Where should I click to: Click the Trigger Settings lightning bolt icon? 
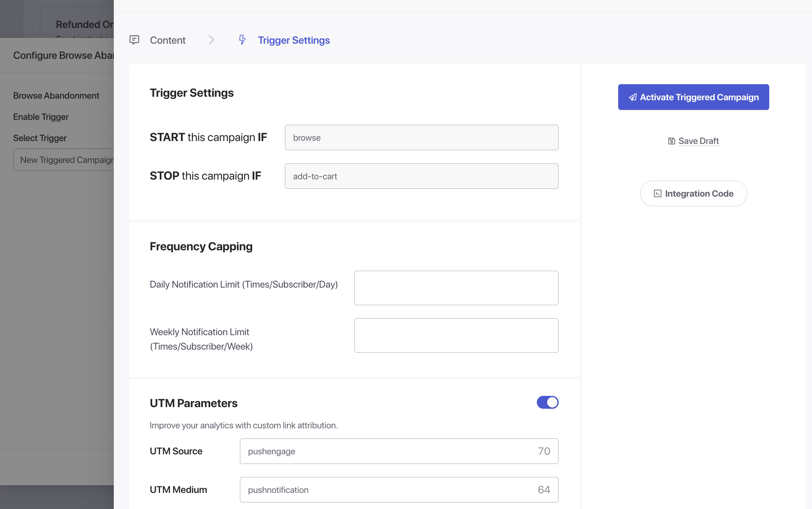(x=242, y=40)
